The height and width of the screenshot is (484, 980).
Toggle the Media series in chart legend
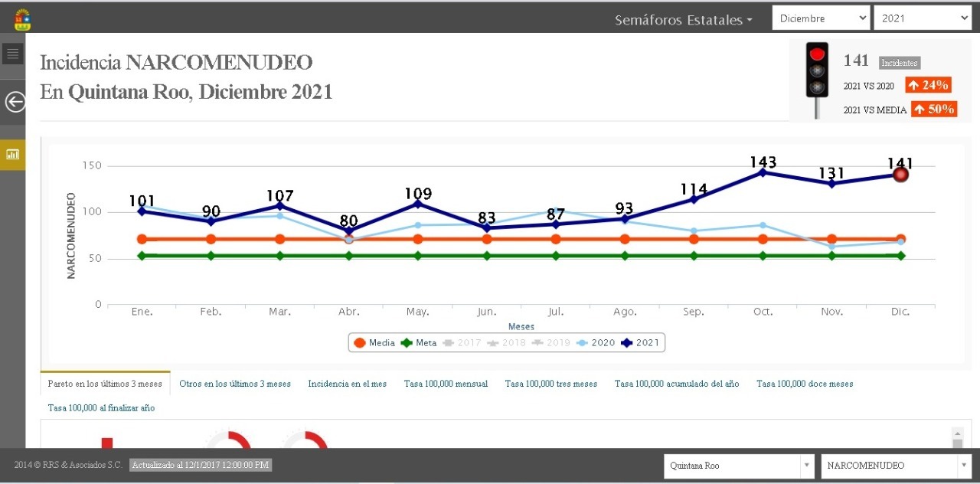374,343
